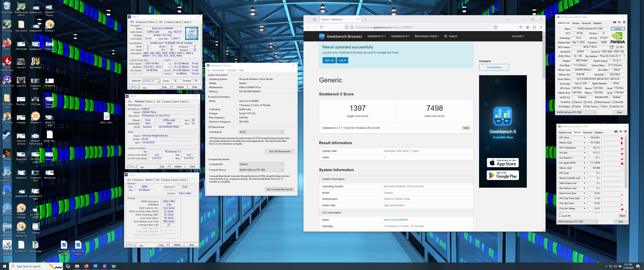
Task: Click the Intel Core i9-9900KF link
Action: click(x=396, y=220)
